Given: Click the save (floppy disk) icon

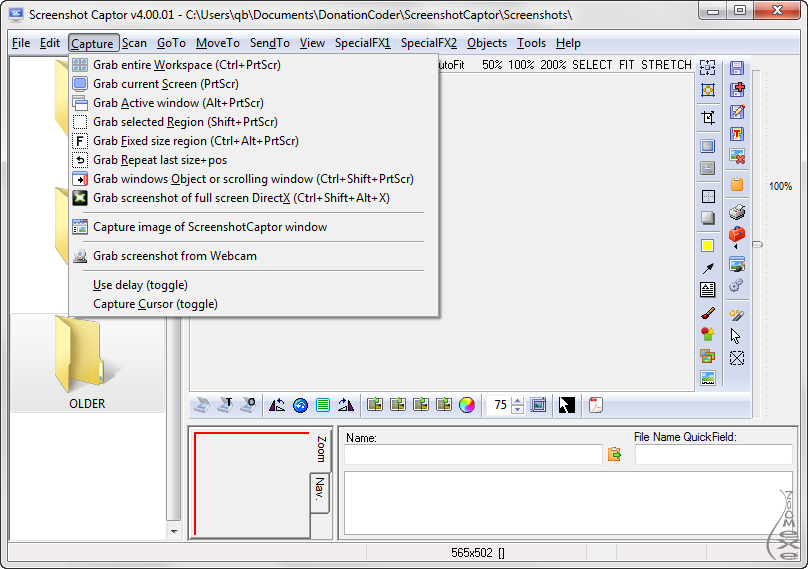Looking at the screenshot, I should 737,68.
